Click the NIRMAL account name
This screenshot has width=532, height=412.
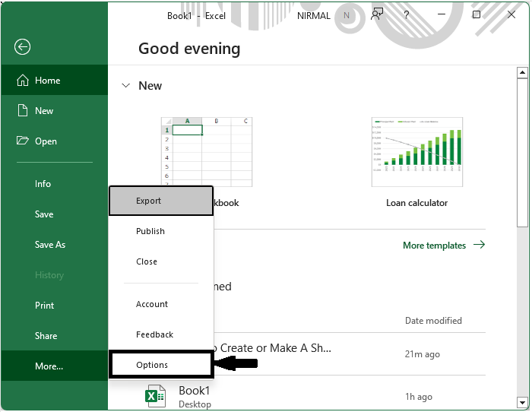click(313, 16)
